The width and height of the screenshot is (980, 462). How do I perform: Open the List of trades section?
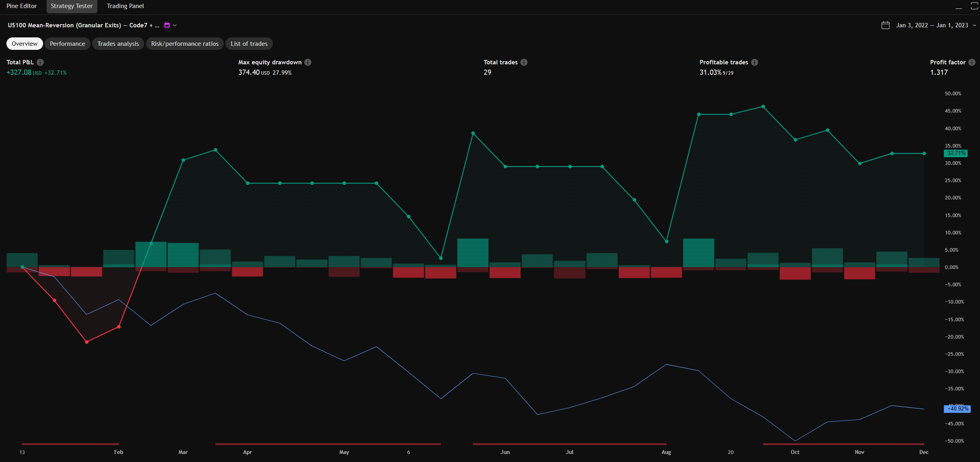point(249,44)
